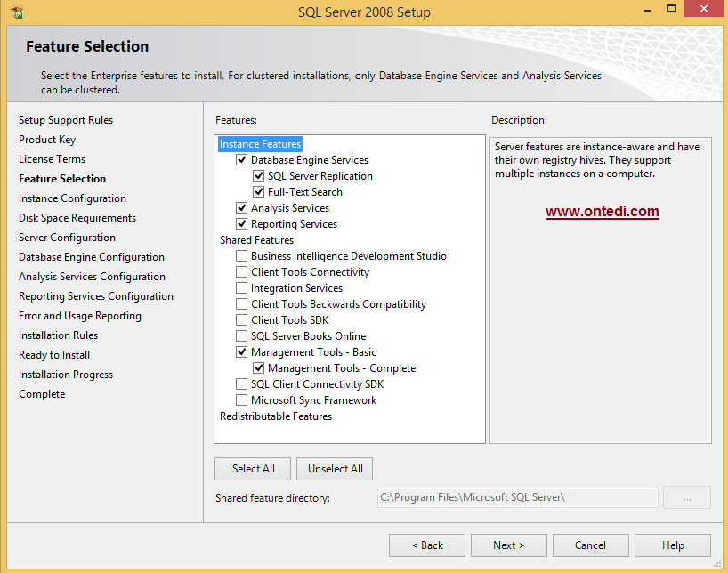This screenshot has width=728, height=573.
Task: Open the www.ontedi.com link
Action: click(603, 211)
